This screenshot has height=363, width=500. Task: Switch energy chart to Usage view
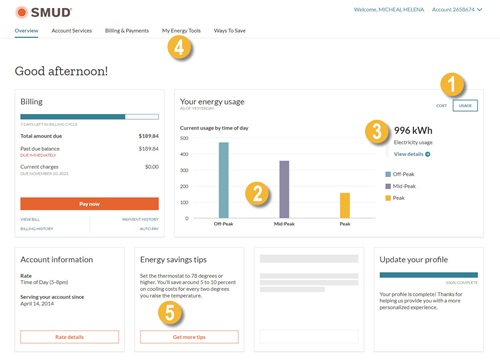[x=465, y=106]
